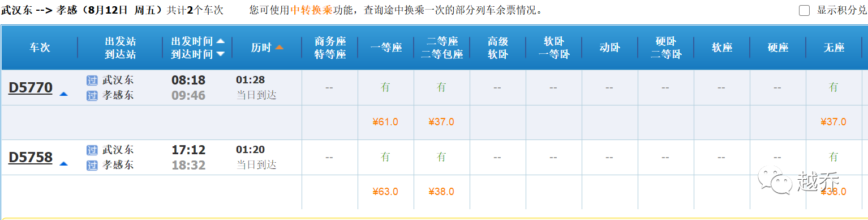This screenshot has height=220, width=868.
Task: Click the 过 icon beside 孝感东 for D5770
Action: [x=92, y=96]
